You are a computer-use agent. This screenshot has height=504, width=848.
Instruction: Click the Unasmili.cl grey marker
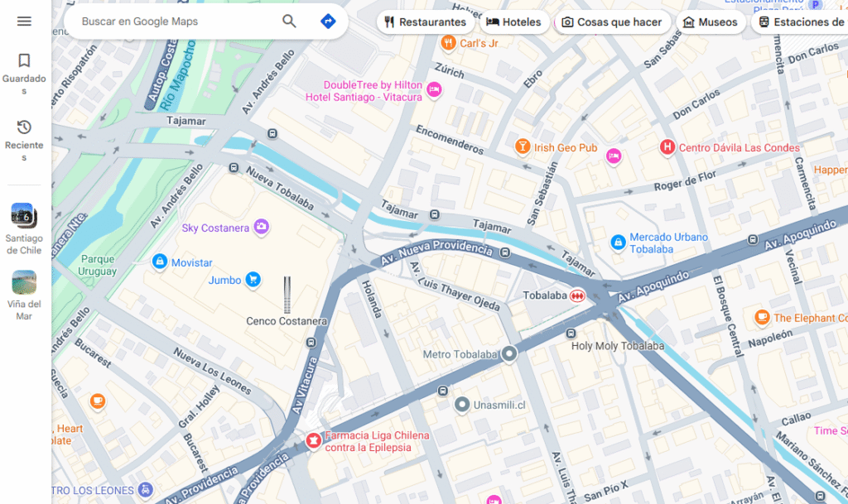tap(462, 405)
